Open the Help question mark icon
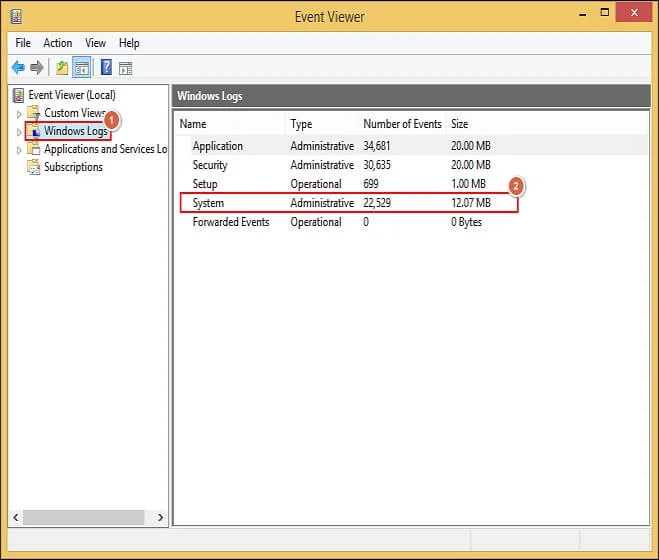This screenshot has width=659, height=560. pyautogui.click(x=106, y=67)
